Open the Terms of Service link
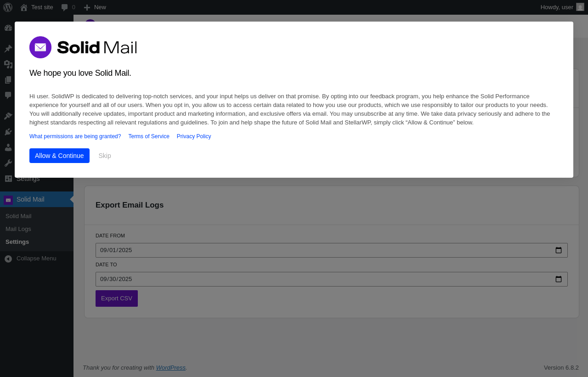 pos(149,136)
